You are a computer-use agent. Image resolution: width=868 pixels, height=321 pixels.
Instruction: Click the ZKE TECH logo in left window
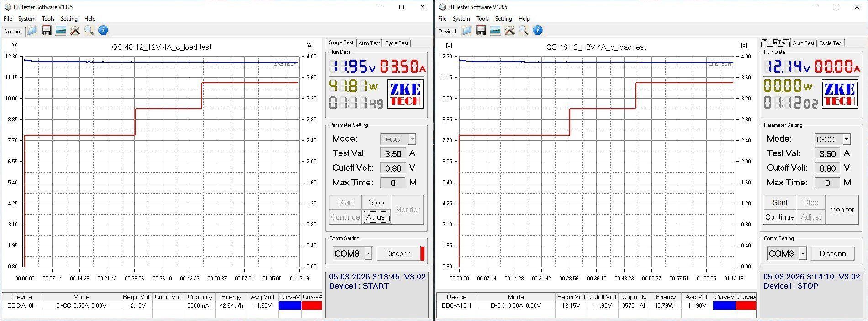(405, 94)
